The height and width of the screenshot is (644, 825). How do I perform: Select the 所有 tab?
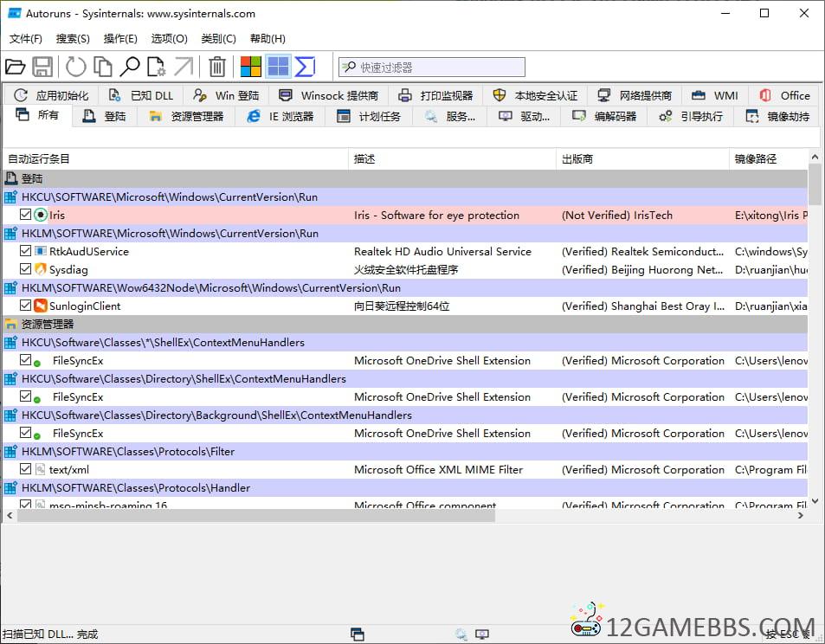coord(37,115)
